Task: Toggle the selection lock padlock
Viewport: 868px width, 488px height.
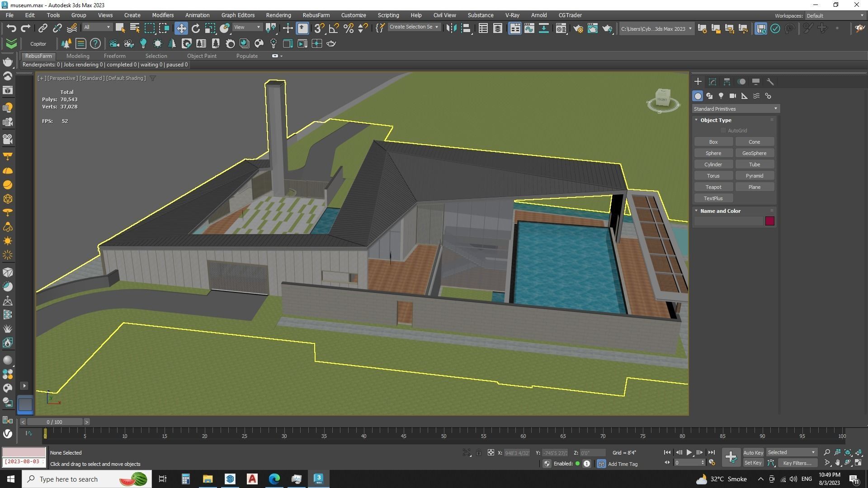Action: tap(479, 452)
